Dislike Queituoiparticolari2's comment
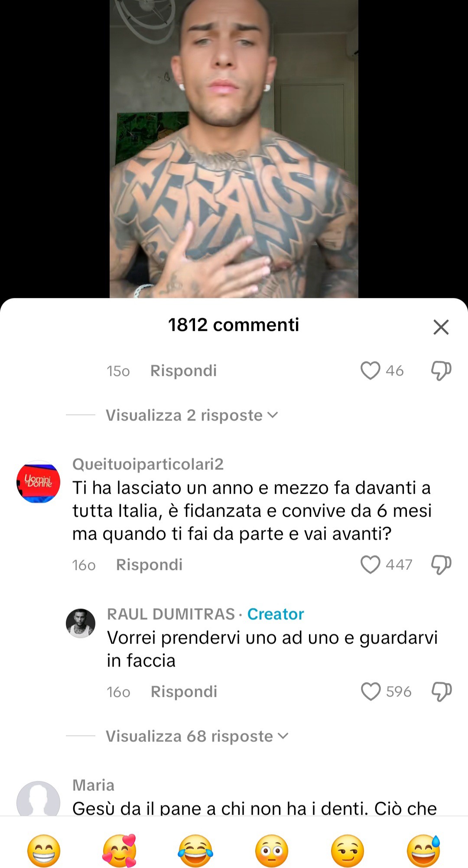This screenshot has height=868, width=468. (x=441, y=565)
